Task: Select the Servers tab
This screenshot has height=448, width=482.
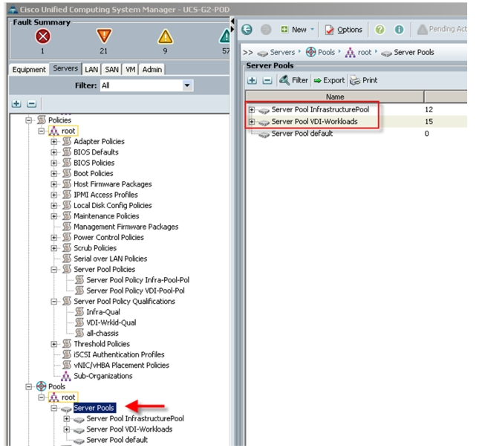Action: point(65,68)
